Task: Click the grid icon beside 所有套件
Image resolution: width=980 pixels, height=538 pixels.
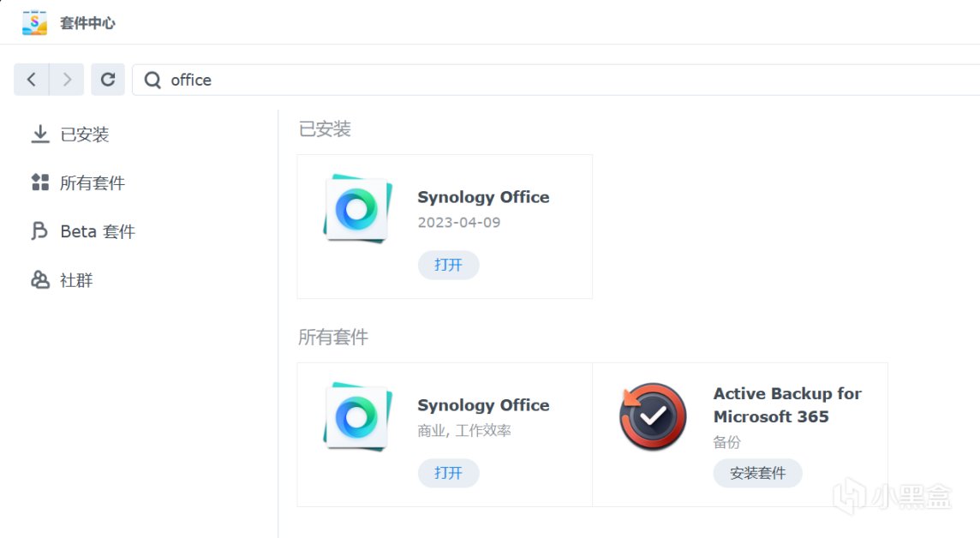Action: [39, 182]
